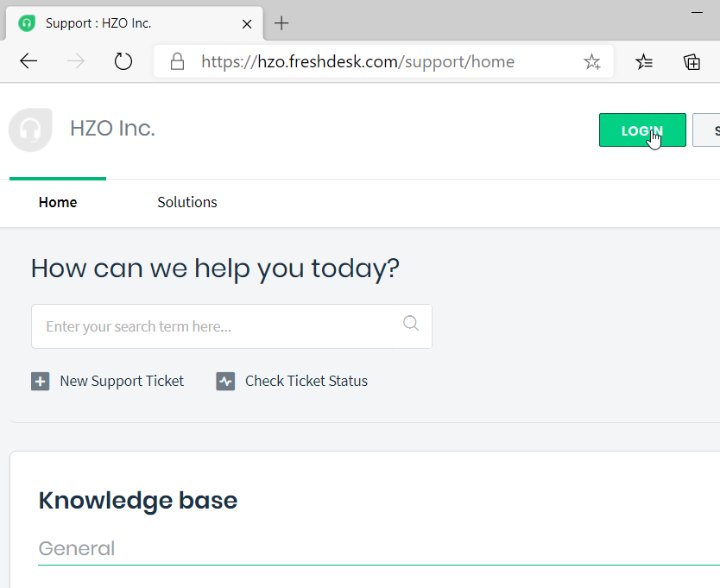Open the New Support Ticket link
Image resolution: width=720 pixels, height=588 pixels.
(122, 381)
